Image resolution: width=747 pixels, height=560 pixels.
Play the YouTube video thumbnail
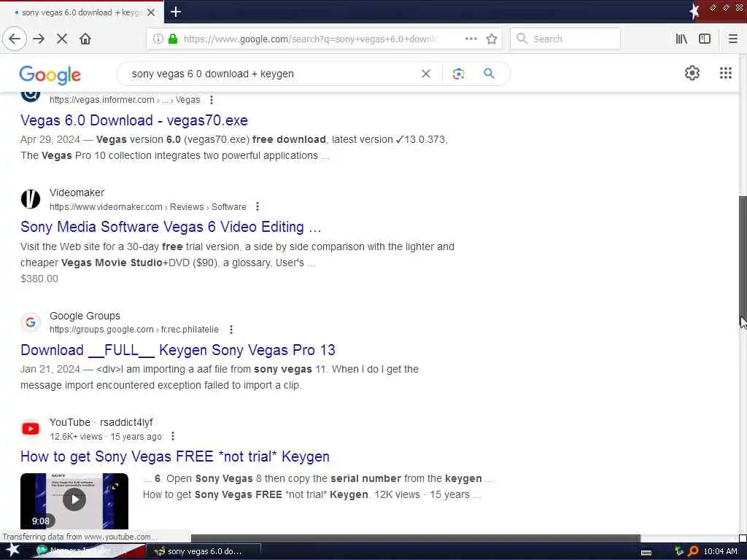[x=74, y=500]
